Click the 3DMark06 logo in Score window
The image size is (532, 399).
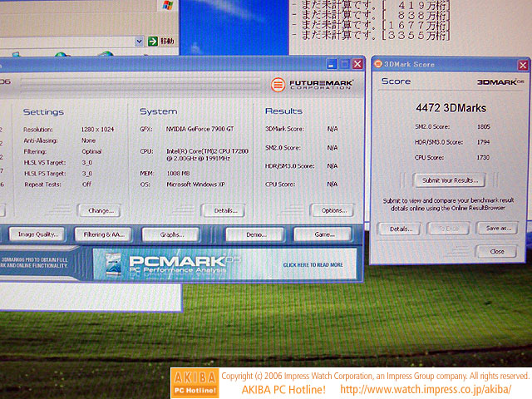pos(500,81)
